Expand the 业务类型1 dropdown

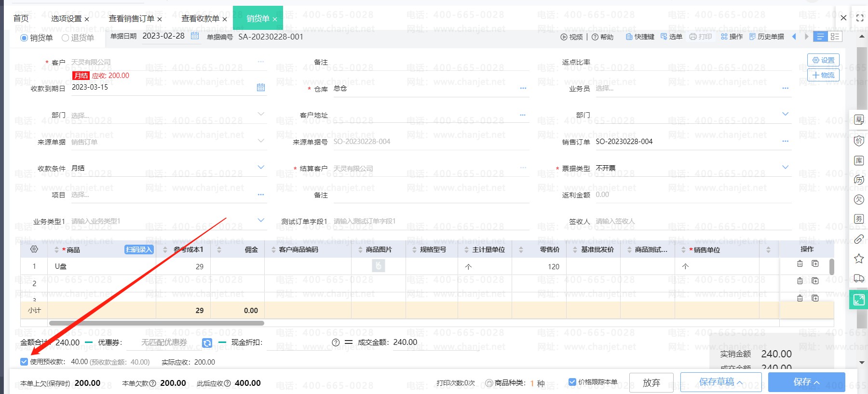pyautogui.click(x=261, y=221)
